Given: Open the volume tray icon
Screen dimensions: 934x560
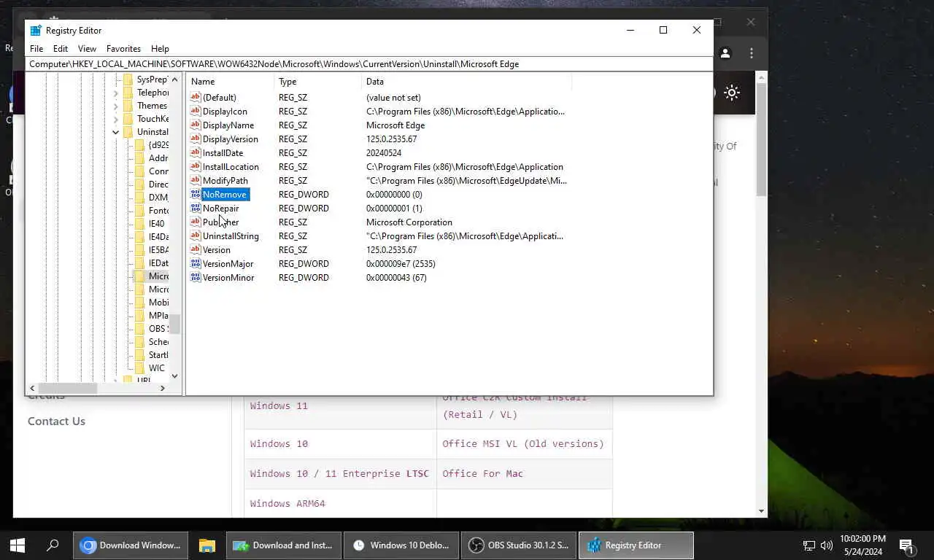Looking at the screenshot, I should coord(827,545).
